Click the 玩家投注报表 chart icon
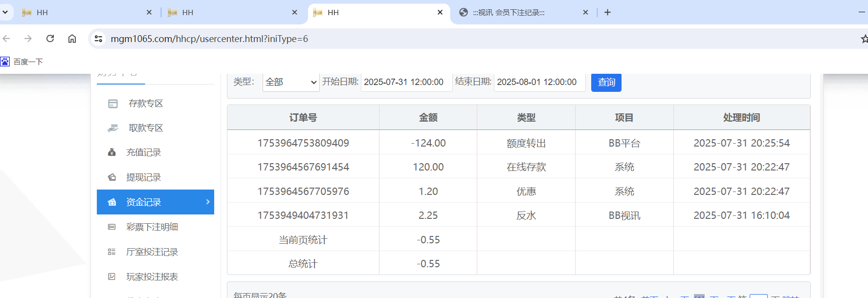This screenshot has height=298, width=868. click(x=112, y=277)
